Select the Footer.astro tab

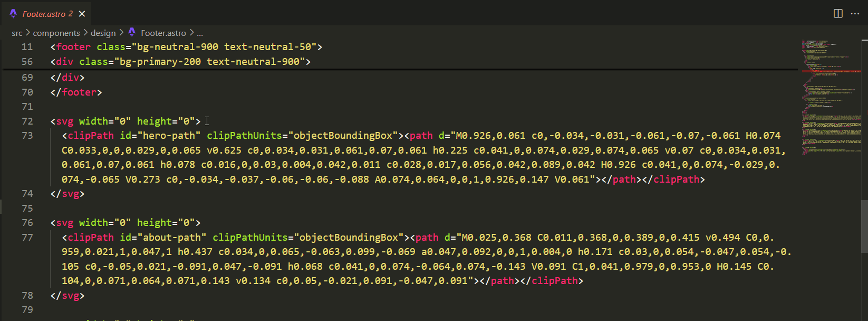click(x=44, y=14)
